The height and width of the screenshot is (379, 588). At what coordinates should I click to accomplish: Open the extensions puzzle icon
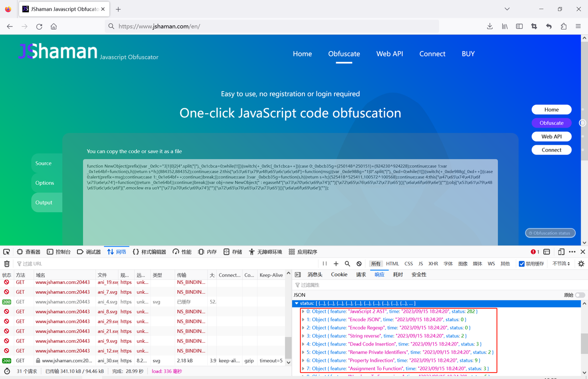pos(563,26)
